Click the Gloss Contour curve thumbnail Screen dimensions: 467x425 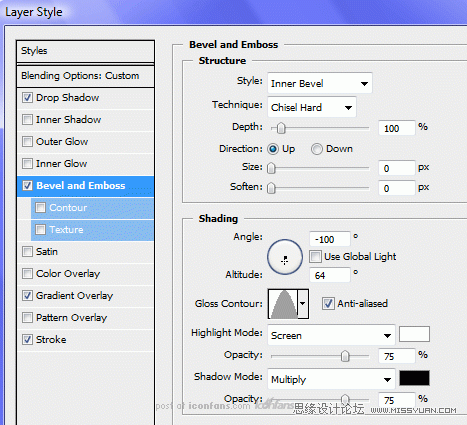[283, 304]
